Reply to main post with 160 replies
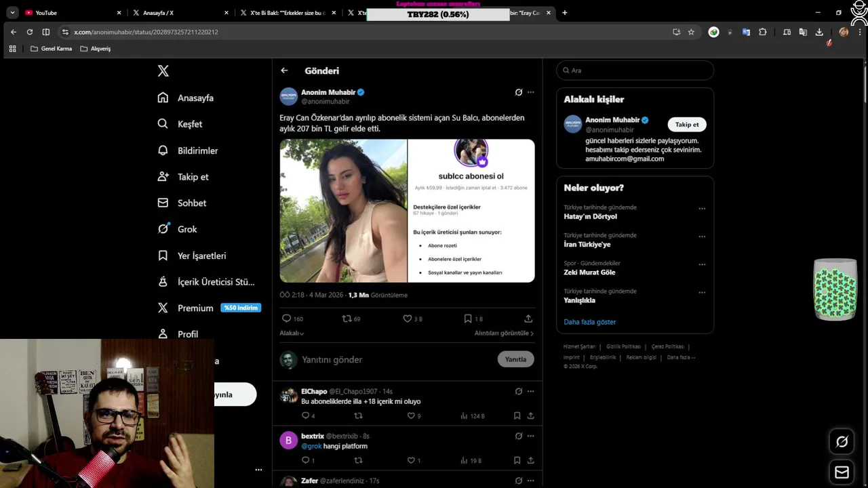This screenshot has height=488, width=868. pyautogui.click(x=292, y=319)
